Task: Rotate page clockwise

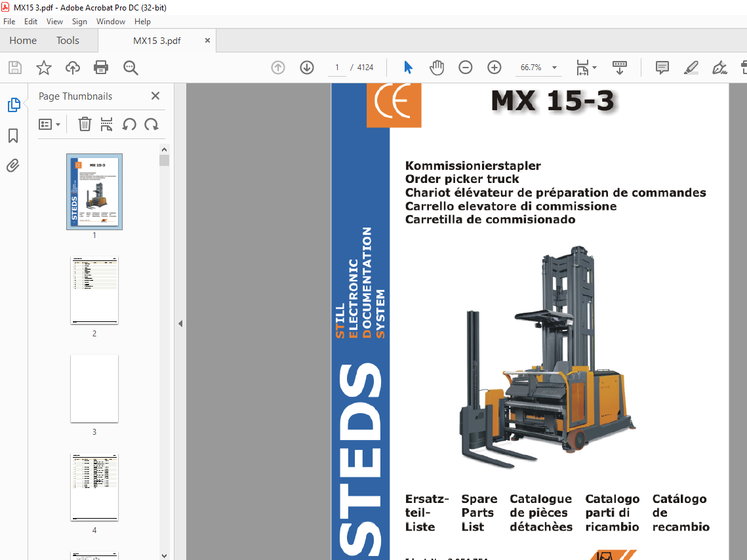Action: tap(151, 125)
